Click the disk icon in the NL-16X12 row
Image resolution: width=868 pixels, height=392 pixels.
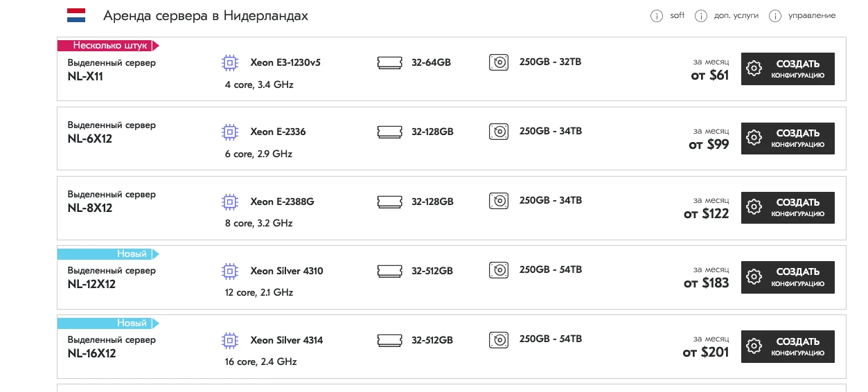pos(499,339)
